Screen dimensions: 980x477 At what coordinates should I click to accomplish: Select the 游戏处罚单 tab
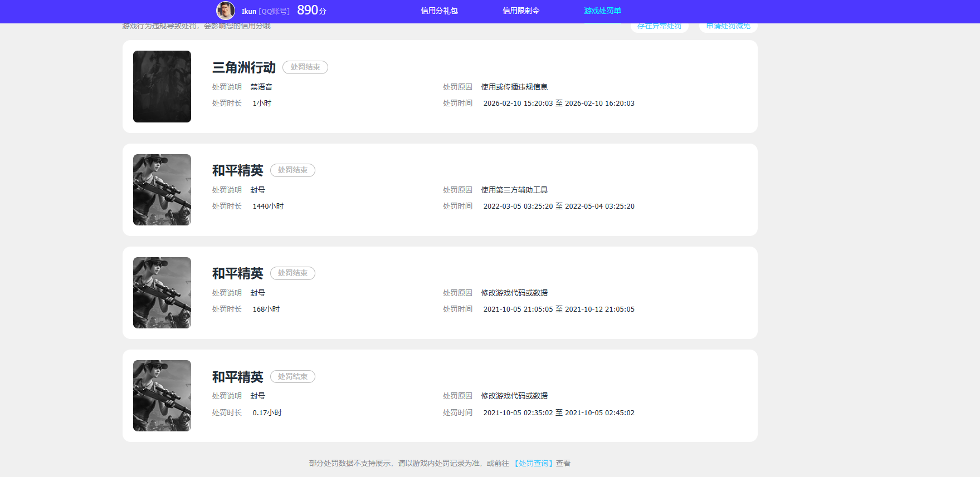pos(602,11)
